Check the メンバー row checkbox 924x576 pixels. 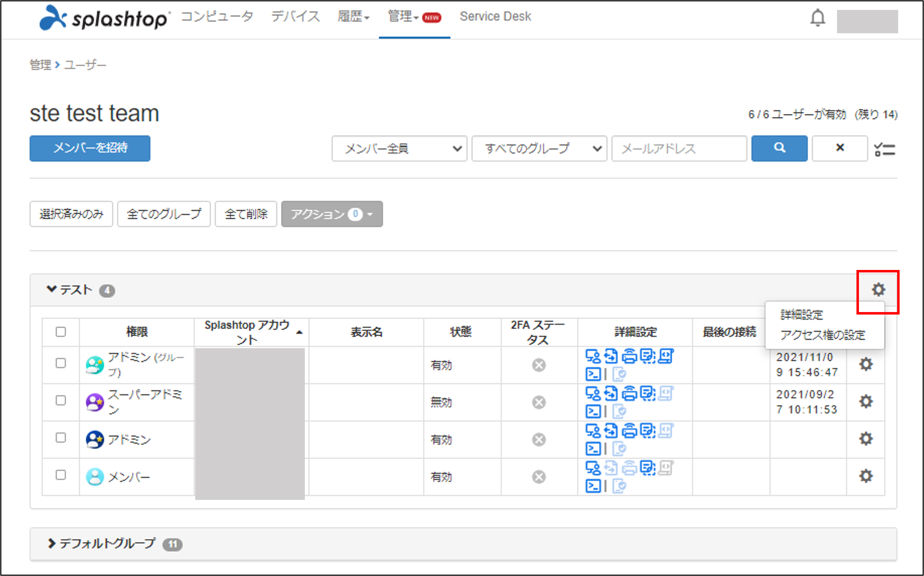60,475
